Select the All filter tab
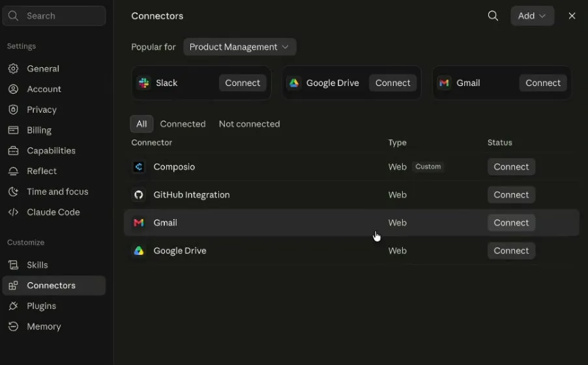The width and height of the screenshot is (588, 365). (x=141, y=124)
